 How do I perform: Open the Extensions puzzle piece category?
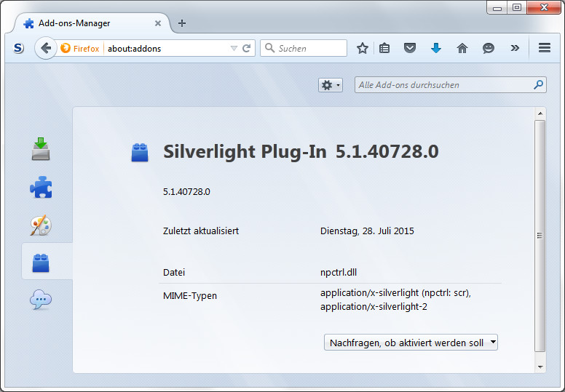pos(41,187)
